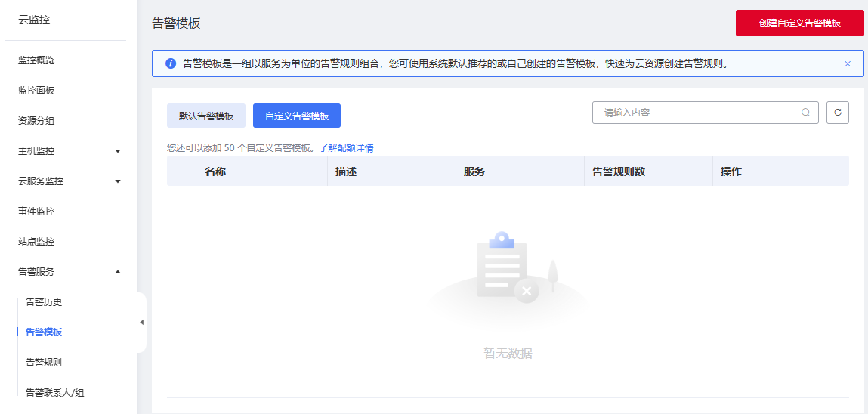Open 站点监控 page
The width and height of the screenshot is (868, 414).
36,242
